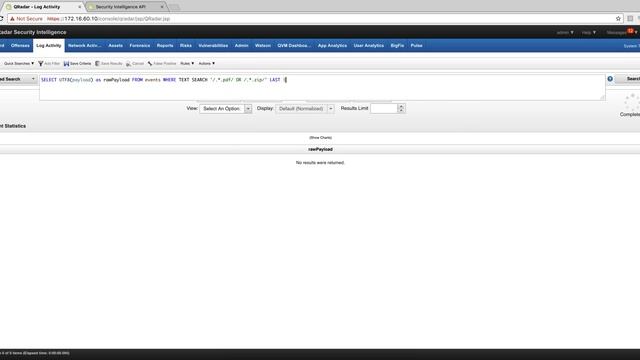Screen dimensions: 640x360
Task: Click the query box resize handle
Action: click(602, 97)
